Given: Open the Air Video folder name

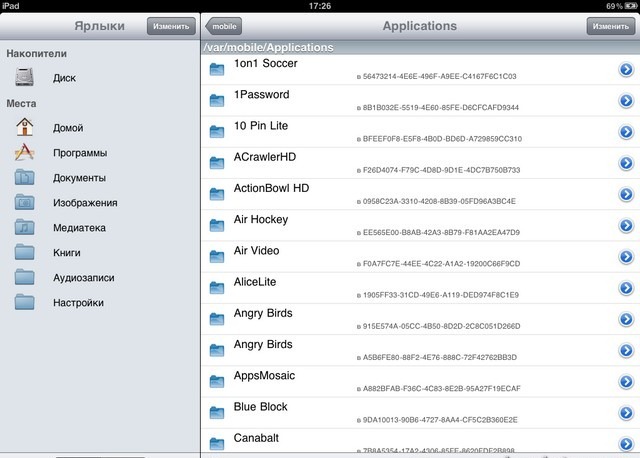Looking at the screenshot, I should pos(256,251).
